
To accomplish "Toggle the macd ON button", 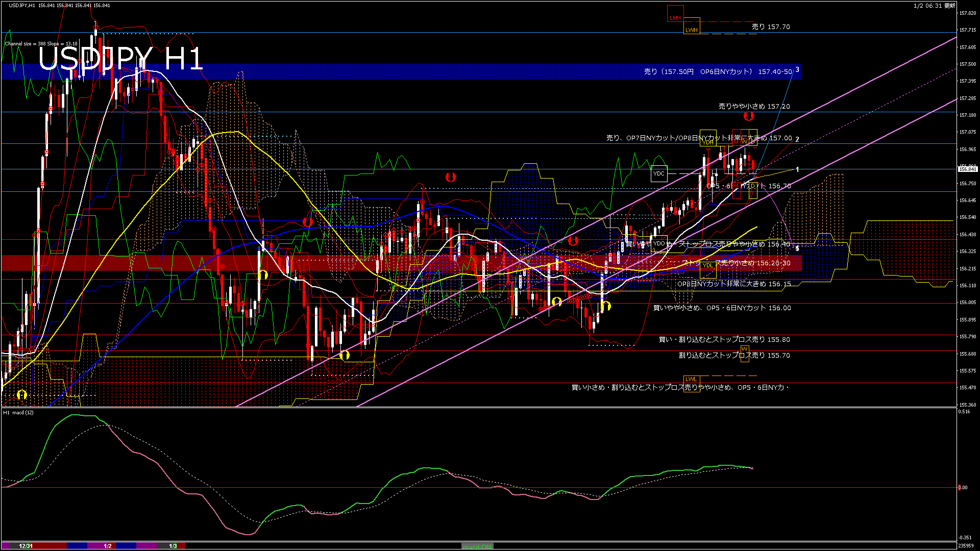I will click(x=477, y=546).
